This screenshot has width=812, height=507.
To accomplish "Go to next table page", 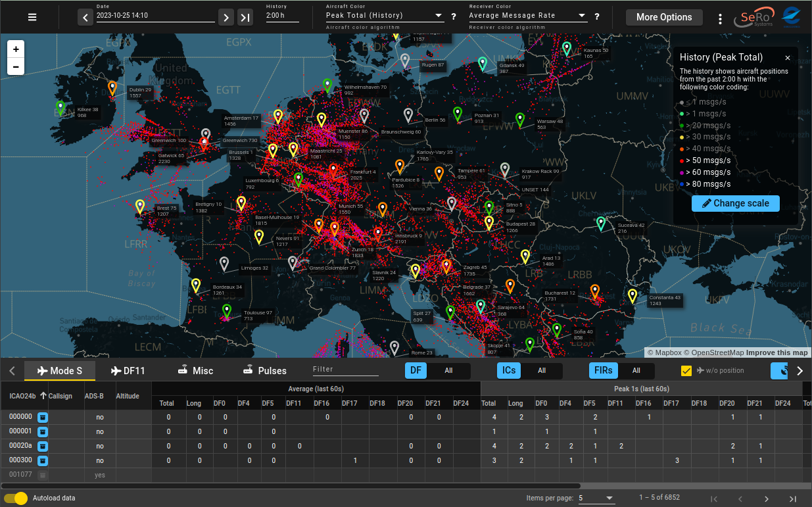I will (767, 499).
